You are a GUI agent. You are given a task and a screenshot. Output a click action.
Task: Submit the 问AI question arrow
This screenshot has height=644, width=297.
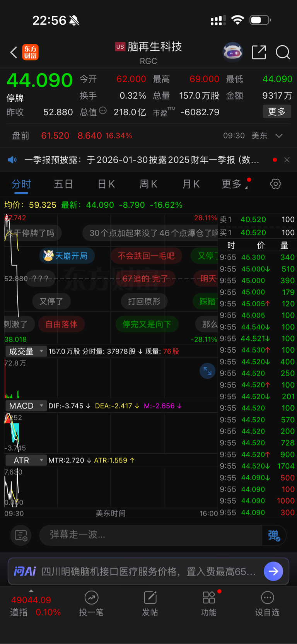pyautogui.click(x=273, y=571)
